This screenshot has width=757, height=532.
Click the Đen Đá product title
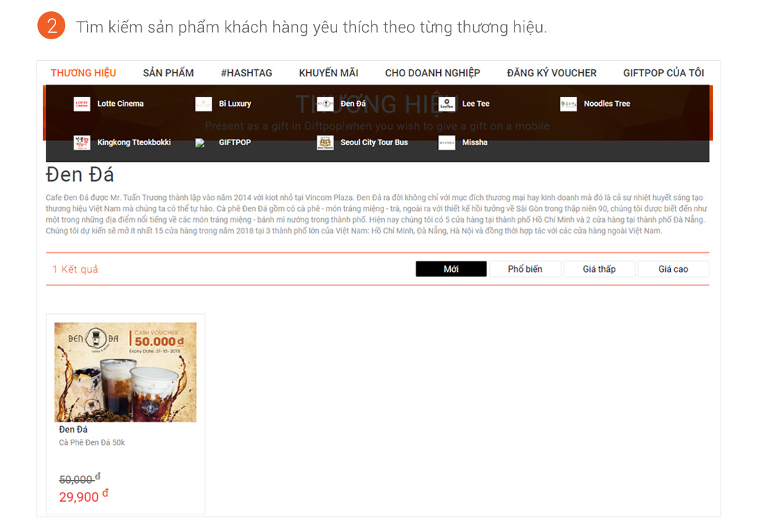[x=74, y=429]
